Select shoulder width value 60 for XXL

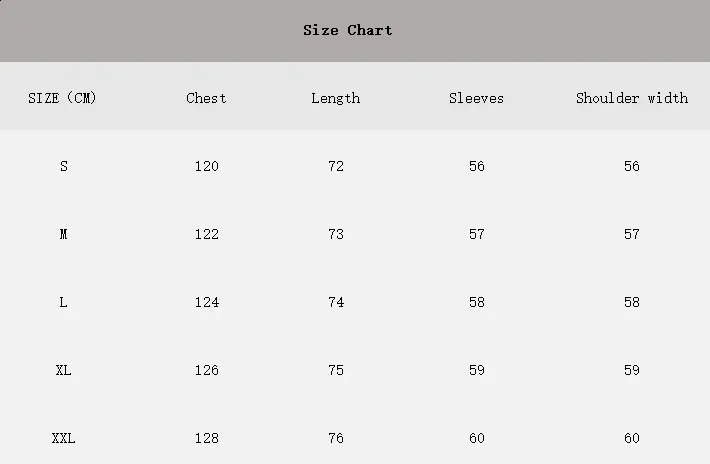tap(632, 438)
